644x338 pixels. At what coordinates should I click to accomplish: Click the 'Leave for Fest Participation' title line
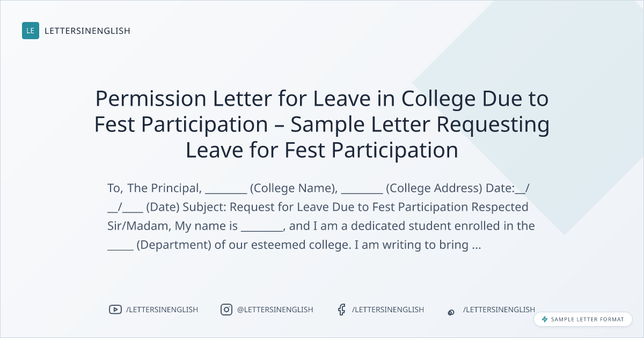point(322,150)
